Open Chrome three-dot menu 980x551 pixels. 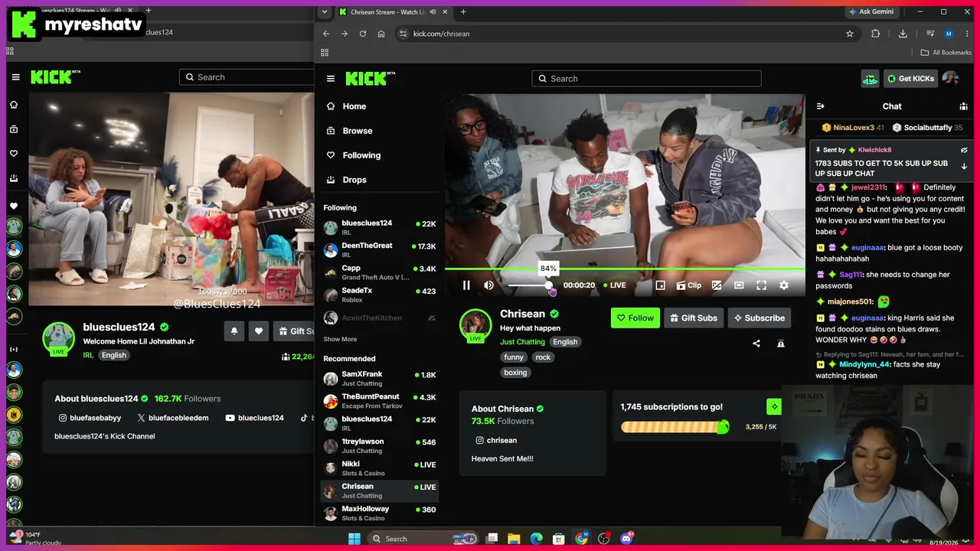968,34
